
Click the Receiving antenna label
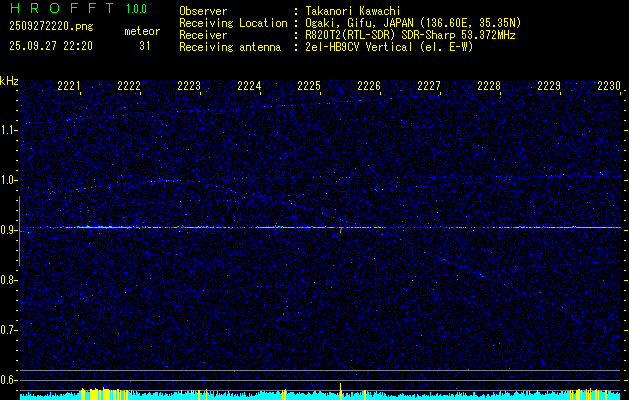pyautogui.click(x=230, y=47)
